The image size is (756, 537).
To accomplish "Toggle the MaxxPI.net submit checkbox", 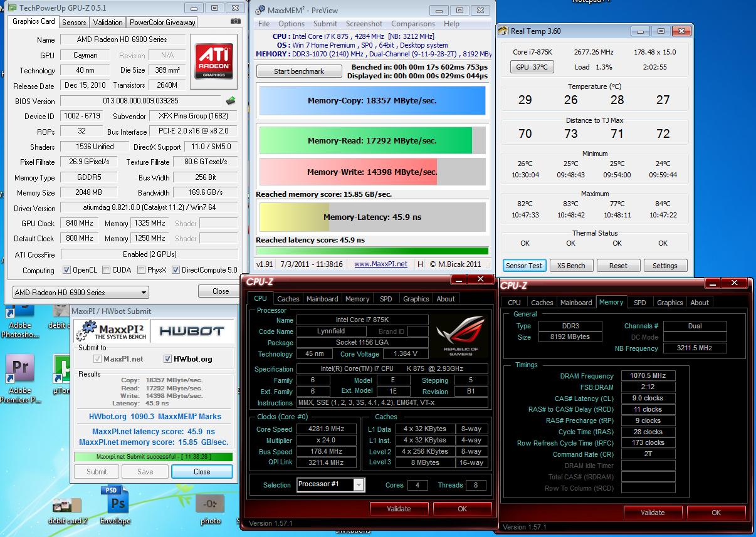I will point(97,359).
